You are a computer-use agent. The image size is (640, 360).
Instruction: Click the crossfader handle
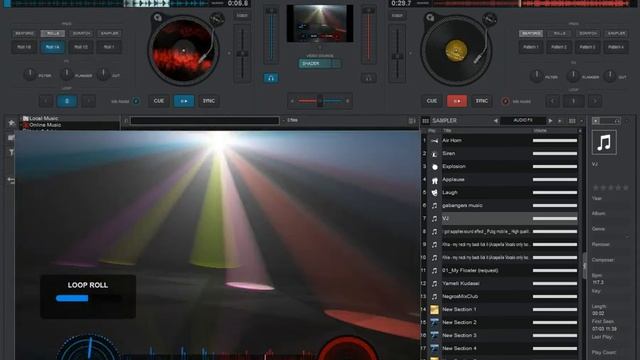(x=320, y=101)
